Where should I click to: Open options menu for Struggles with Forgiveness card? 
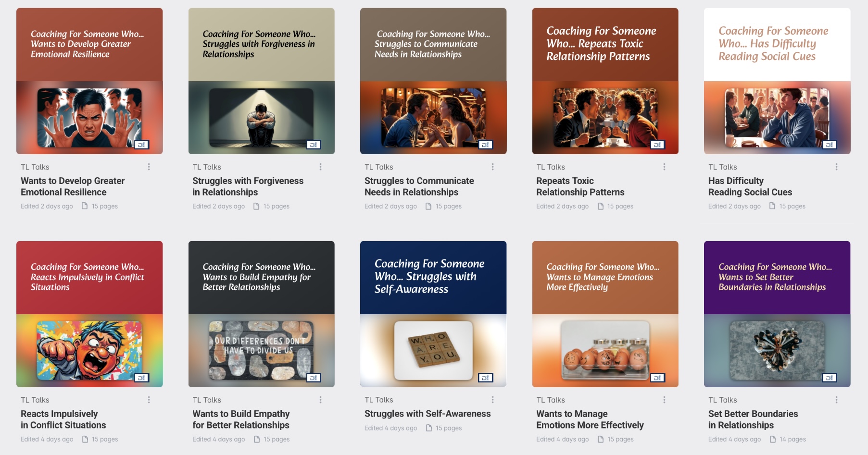point(320,167)
